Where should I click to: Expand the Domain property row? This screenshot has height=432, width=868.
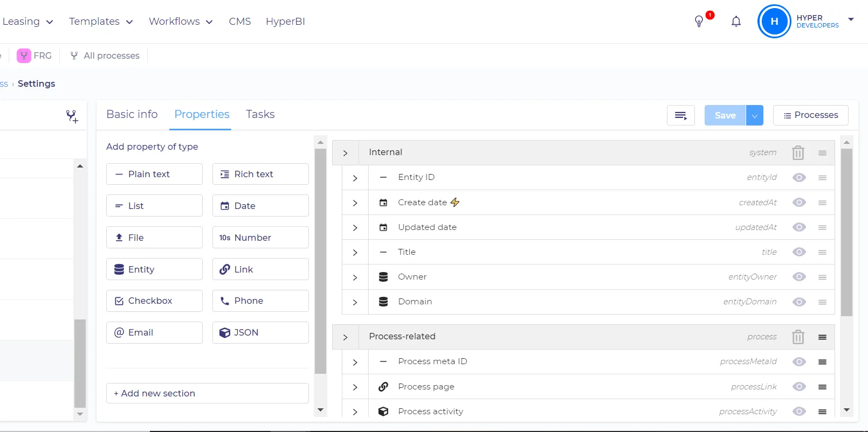pyautogui.click(x=355, y=302)
